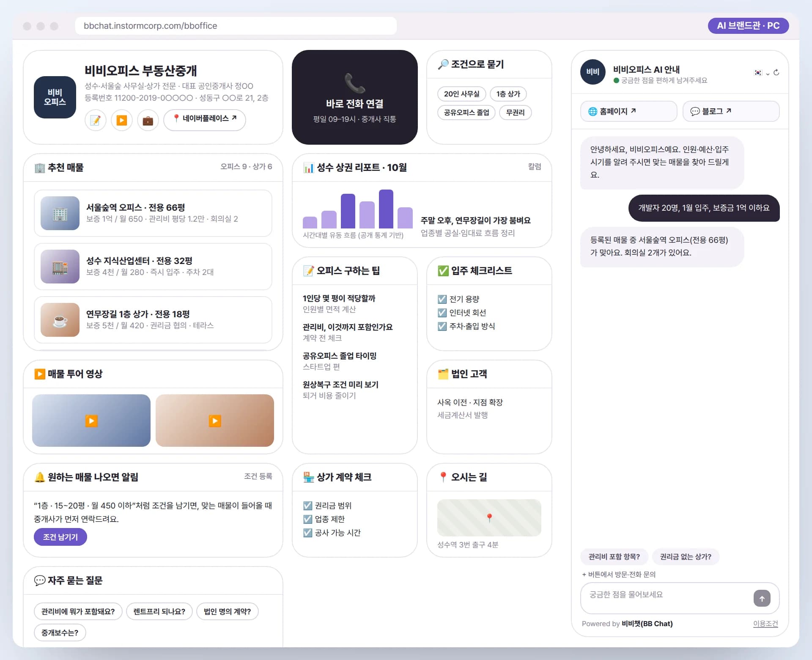Click the 조건 등록 link in alert card
This screenshot has height=660, width=812.
[258, 476]
